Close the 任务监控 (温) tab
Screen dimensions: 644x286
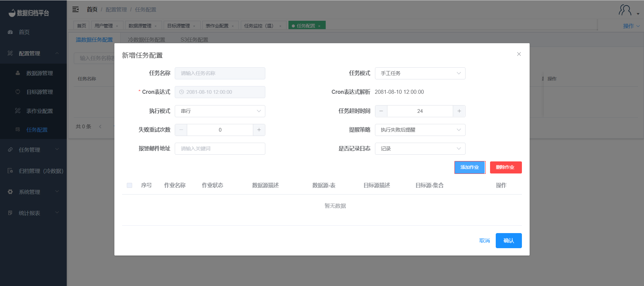[280, 26]
